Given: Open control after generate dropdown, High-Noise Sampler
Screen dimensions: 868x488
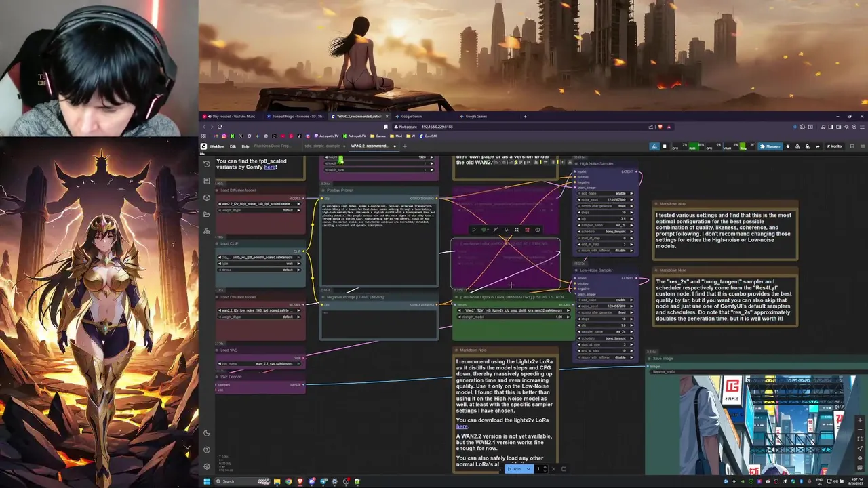Looking at the screenshot, I should [x=605, y=206].
